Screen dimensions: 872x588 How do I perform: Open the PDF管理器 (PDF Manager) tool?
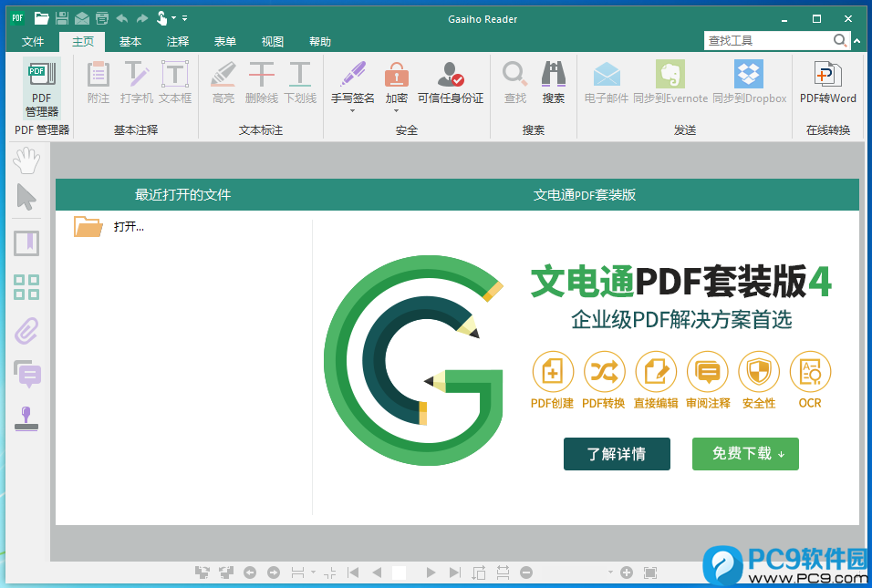tap(41, 88)
